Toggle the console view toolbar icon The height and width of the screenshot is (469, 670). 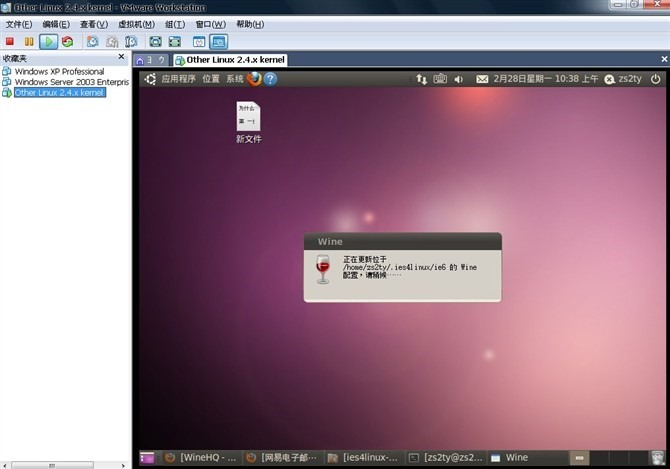[x=218, y=41]
